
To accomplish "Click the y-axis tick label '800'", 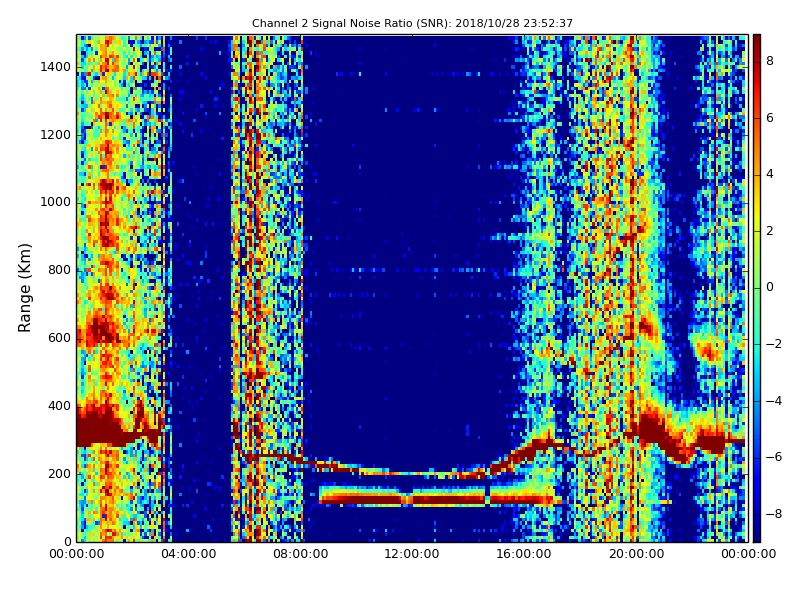I will click(60, 270).
